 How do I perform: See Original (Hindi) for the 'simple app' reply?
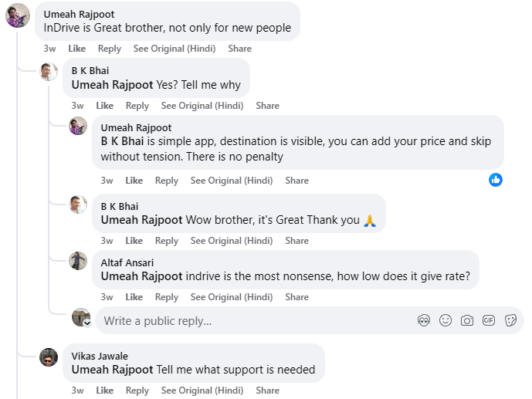pos(232,181)
